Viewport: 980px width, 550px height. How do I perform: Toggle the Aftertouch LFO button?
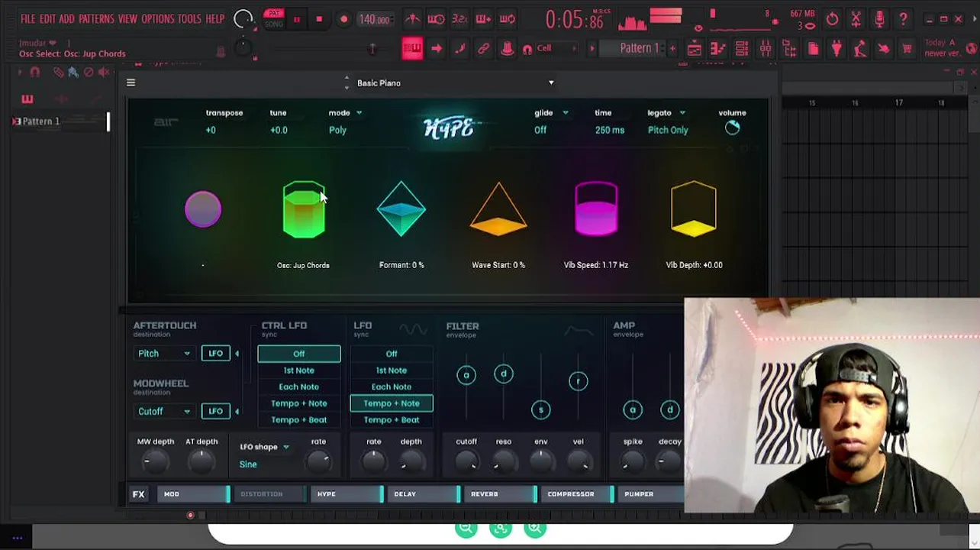tap(215, 354)
